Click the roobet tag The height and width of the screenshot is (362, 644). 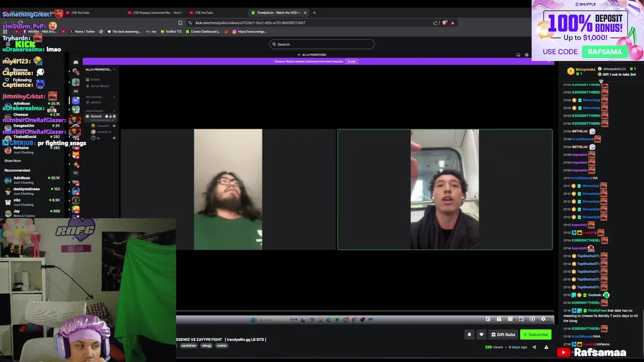222,345
